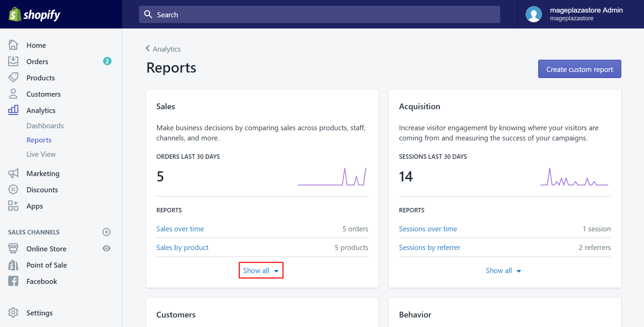Click the Point of Sale bag icon

13,265
